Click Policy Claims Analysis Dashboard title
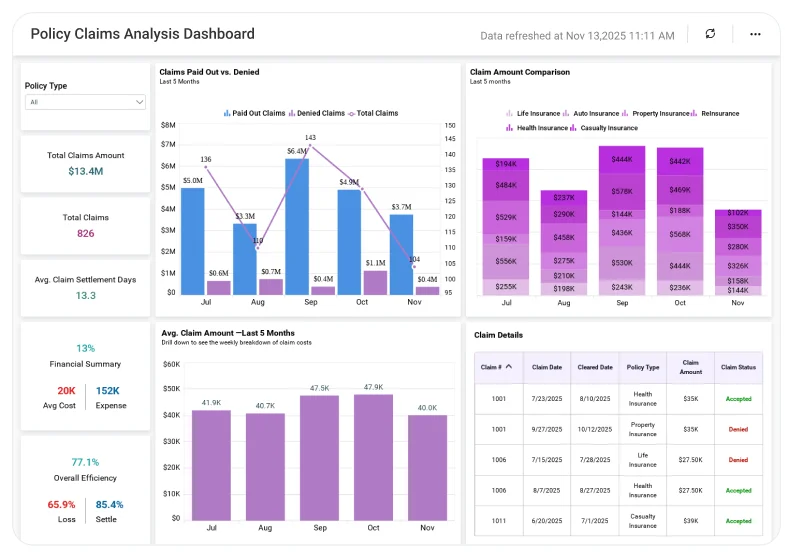 point(143,34)
